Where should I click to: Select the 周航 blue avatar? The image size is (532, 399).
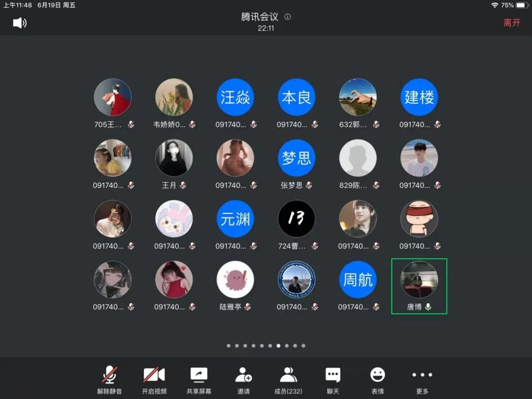tap(358, 279)
